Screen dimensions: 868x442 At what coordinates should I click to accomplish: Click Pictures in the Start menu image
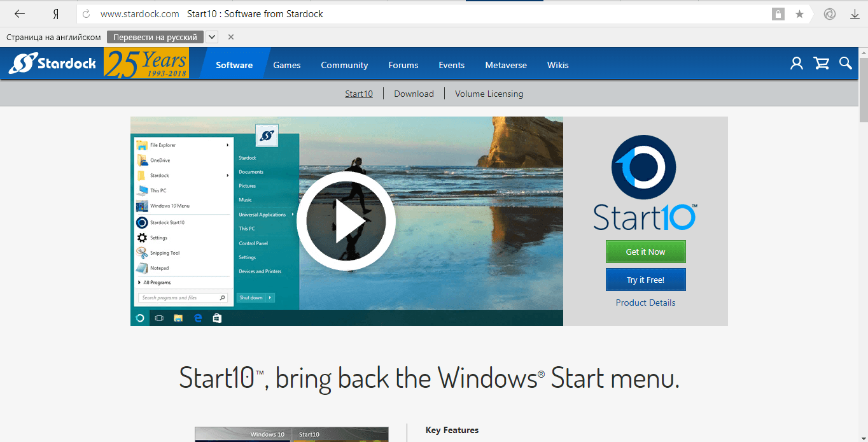pyautogui.click(x=248, y=186)
